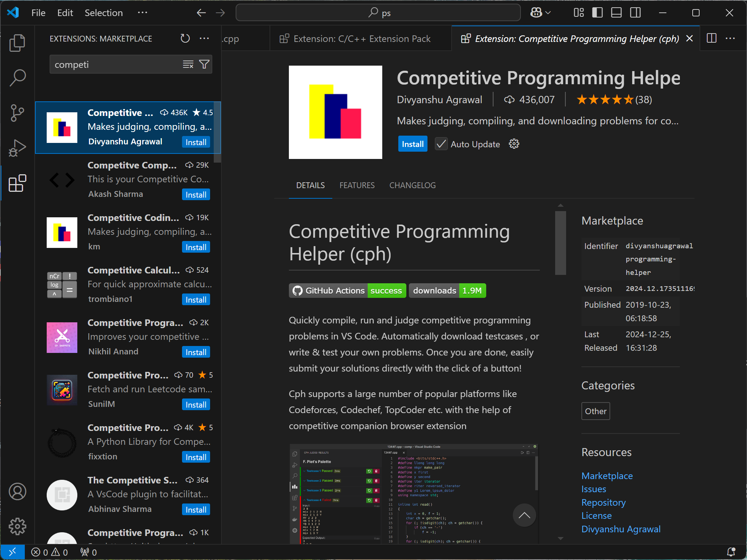Image resolution: width=747 pixels, height=560 pixels.
Task: Open the extension settings gear
Action: pos(514,144)
